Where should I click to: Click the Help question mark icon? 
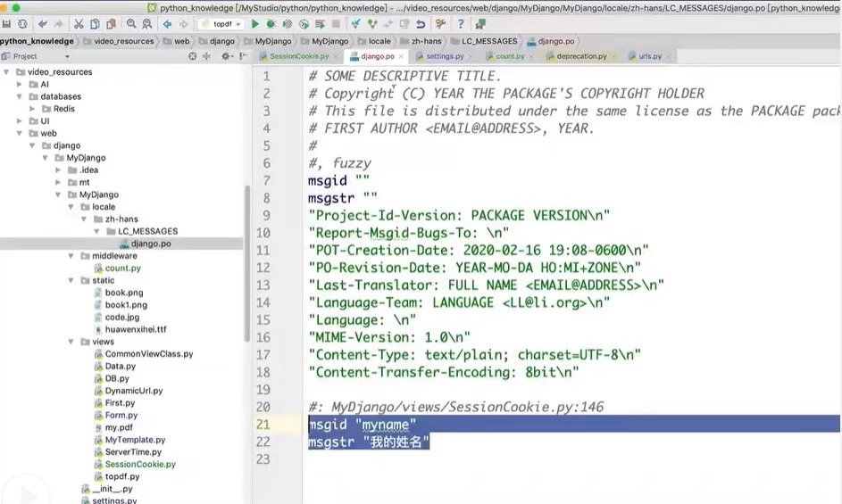tap(460, 24)
